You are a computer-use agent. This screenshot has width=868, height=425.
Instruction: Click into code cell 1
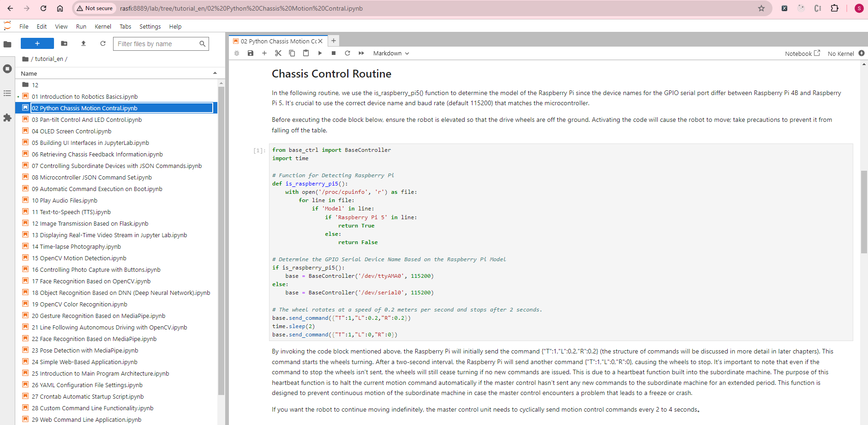coord(562,242)
